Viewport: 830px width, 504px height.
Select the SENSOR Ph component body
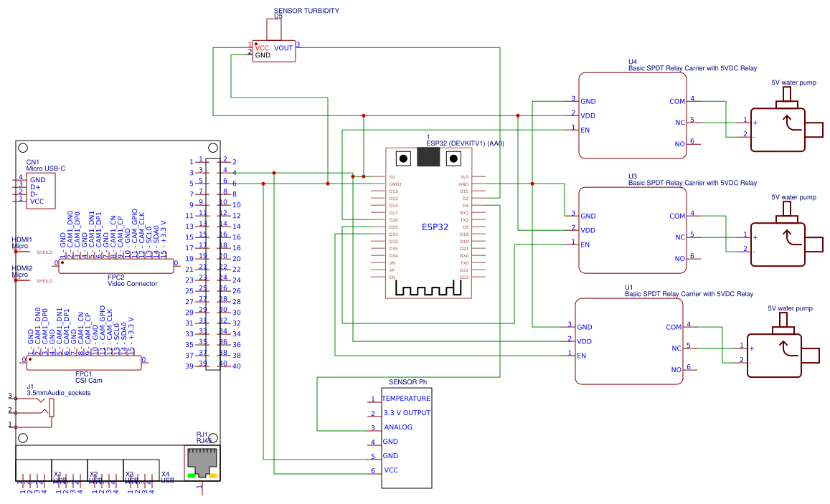407,438
